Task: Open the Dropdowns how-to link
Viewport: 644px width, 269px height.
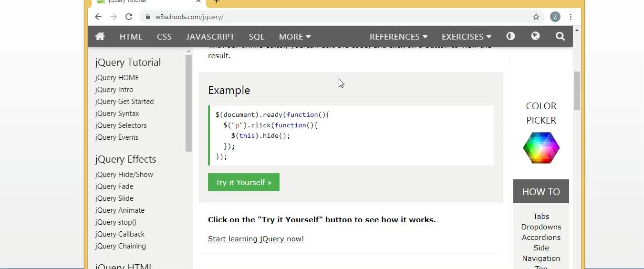Action: 541,227
